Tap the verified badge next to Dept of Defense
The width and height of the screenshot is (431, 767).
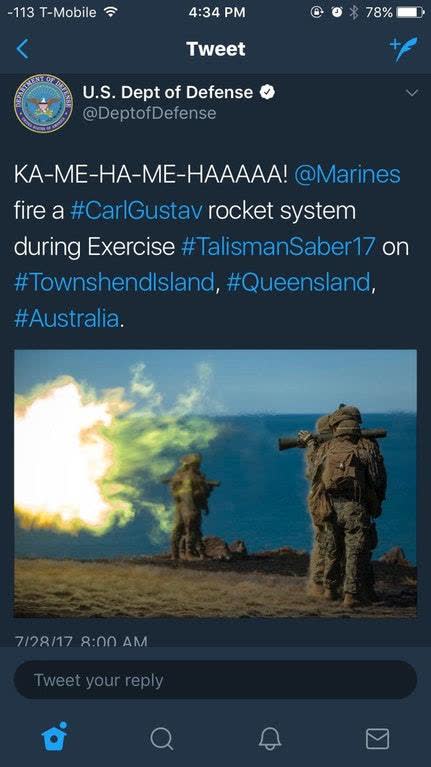(267, 92)
